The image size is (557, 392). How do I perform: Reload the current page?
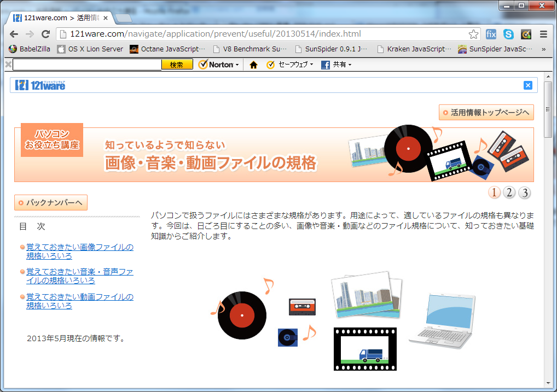coord(46,34)
